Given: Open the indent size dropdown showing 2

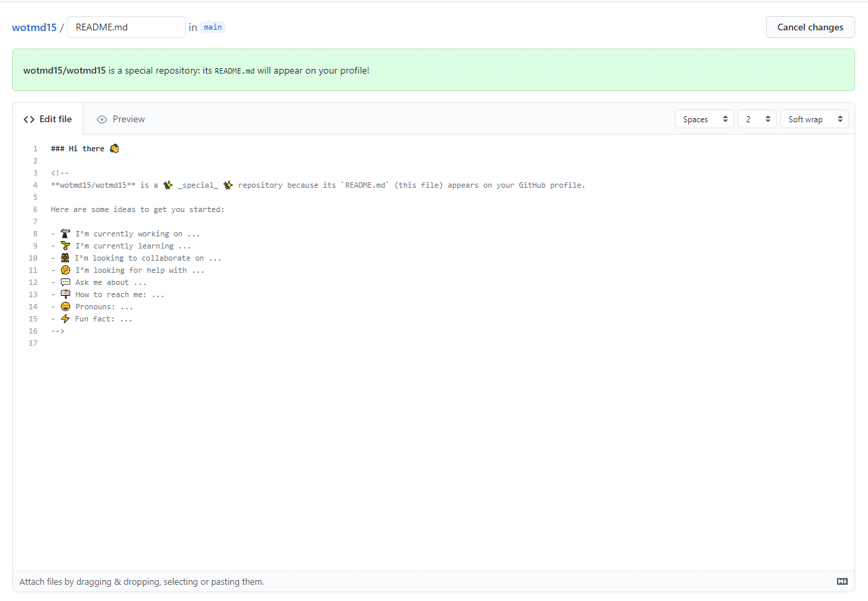Looking at the screenshot, I should [757, 118].
